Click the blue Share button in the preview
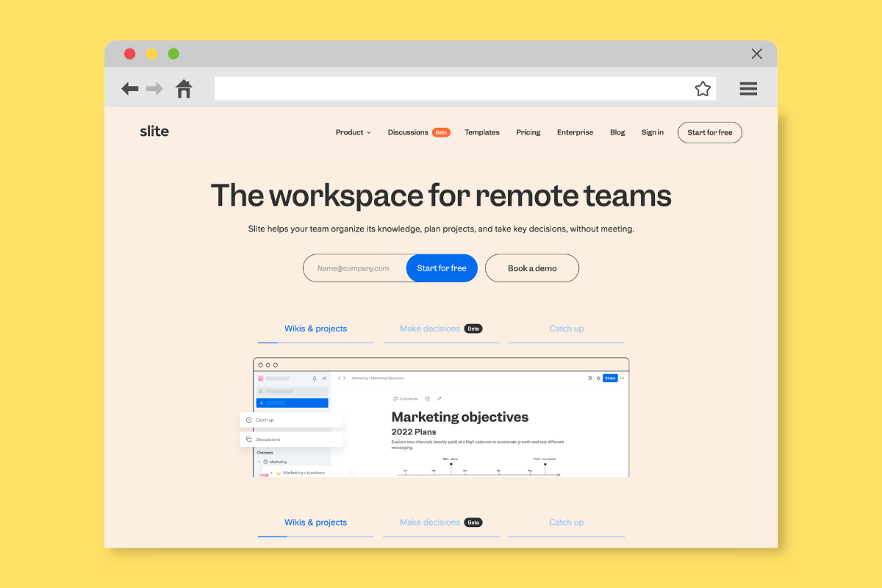The height and width of the screenshot is (588, 882). tap(610, 378)
